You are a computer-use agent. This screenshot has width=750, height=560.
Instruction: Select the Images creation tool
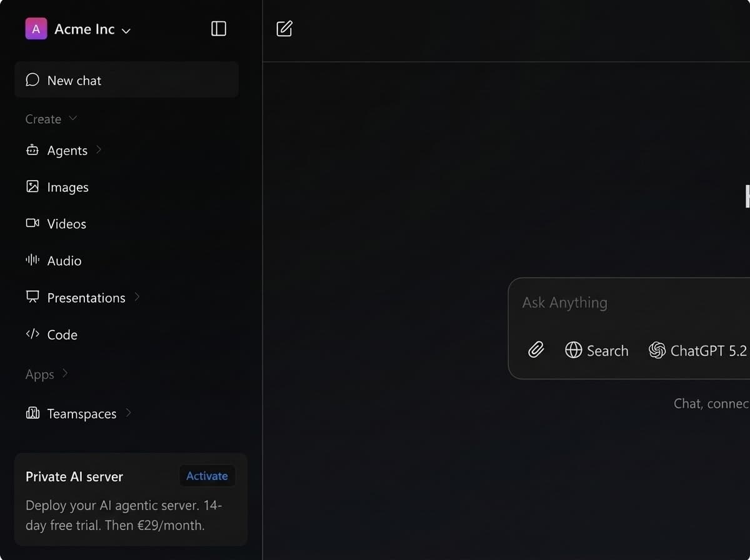[x=67, y=186]
